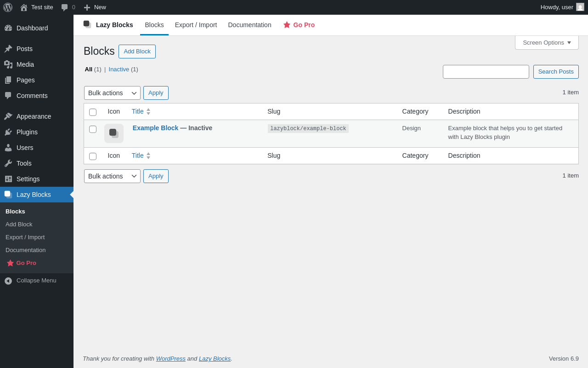Click the Search Posts button
The image size is (588, 368).
(556, 72)
